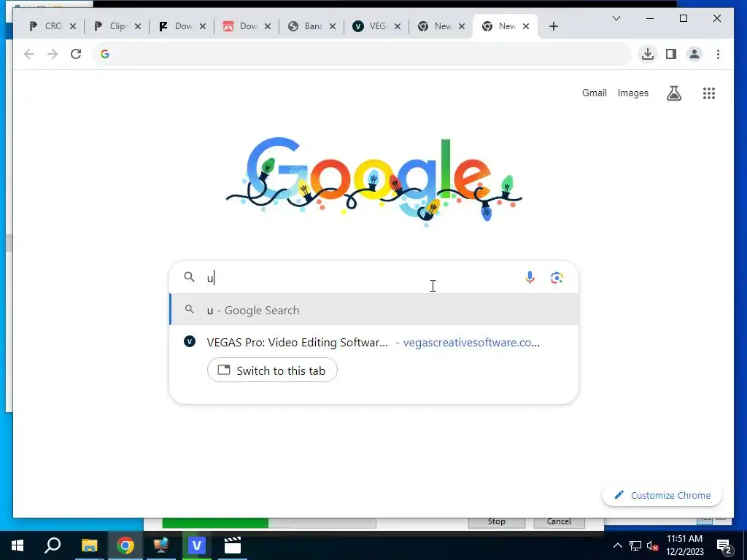
Task: Click the taskbar clock showing 11:51 AM
Action: (x=684, y=545)
